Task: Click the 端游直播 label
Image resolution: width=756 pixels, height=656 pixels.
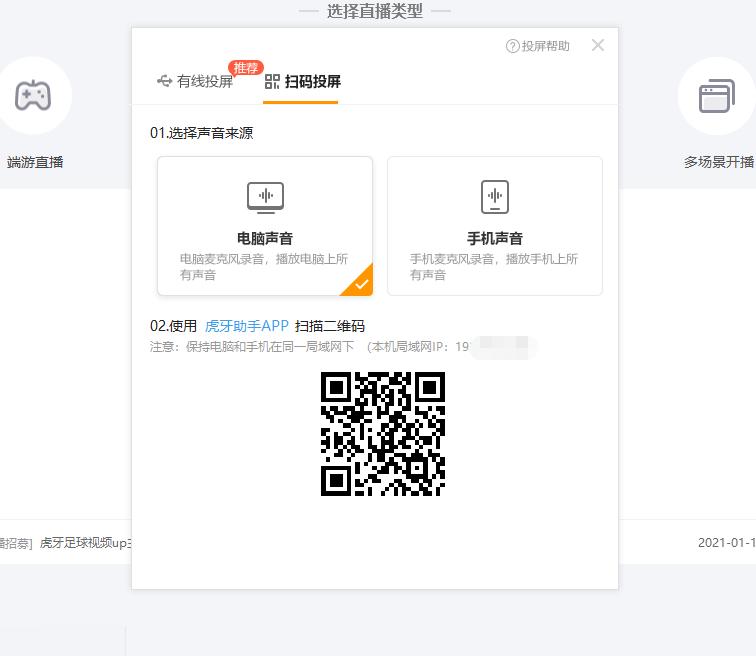Action: [x=35, y=162]
